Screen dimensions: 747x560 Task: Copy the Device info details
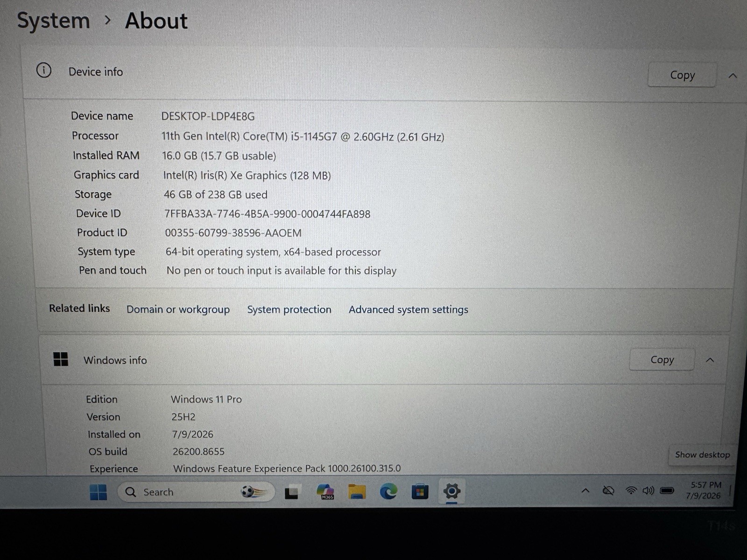(682, 75)
